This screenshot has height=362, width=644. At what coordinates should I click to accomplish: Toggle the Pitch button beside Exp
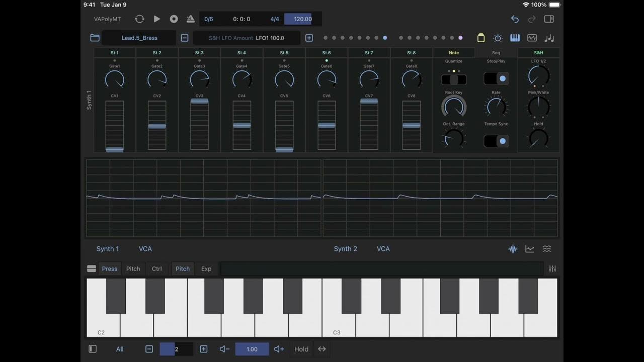[x=183, y=269]
